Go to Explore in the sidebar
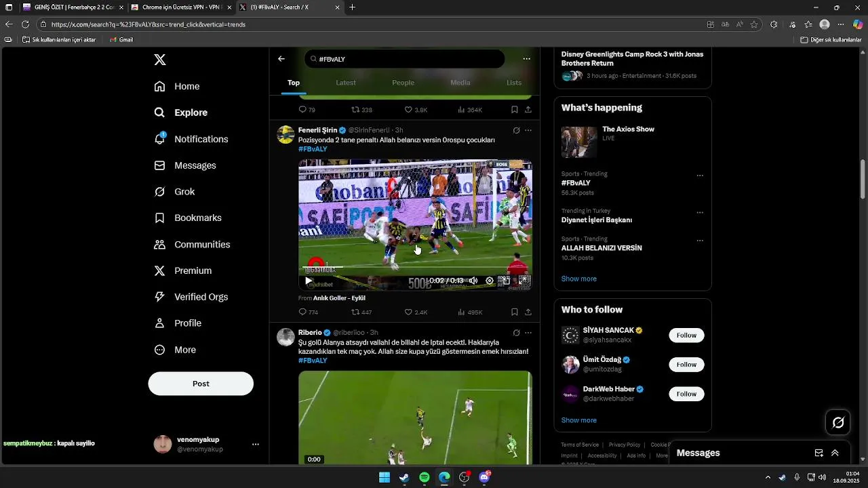Screen dimensions: 868x488 [181, 113]
